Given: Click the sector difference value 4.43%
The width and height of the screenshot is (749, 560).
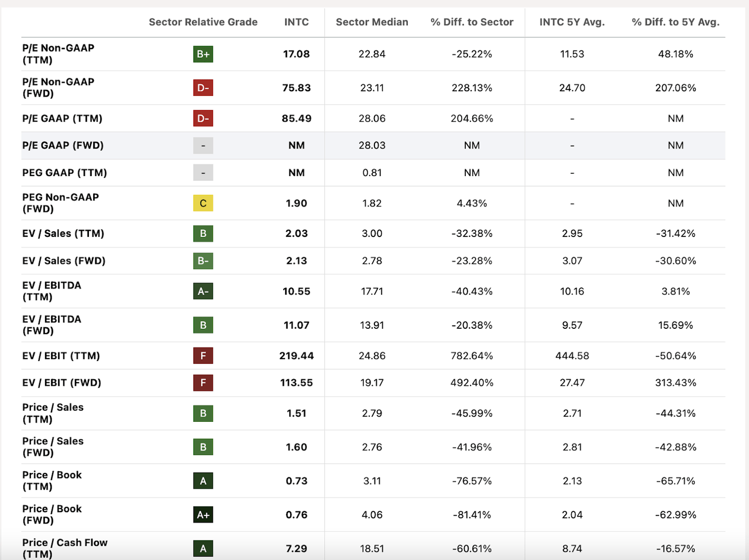Looking at the screenshot, I should pos(472,203).
